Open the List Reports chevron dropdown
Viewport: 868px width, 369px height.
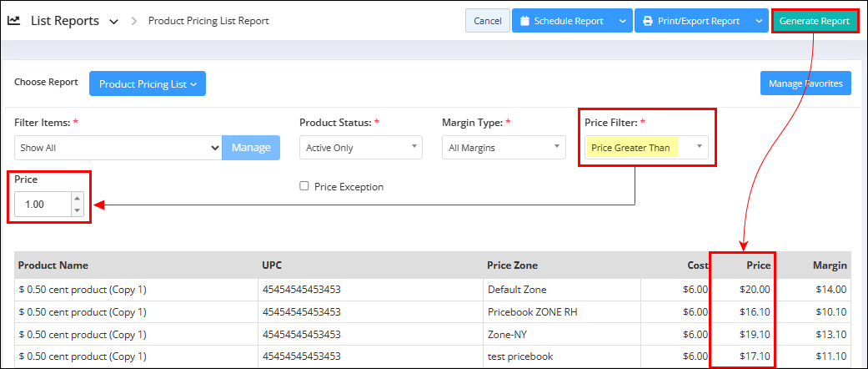[x=114, y=22]
